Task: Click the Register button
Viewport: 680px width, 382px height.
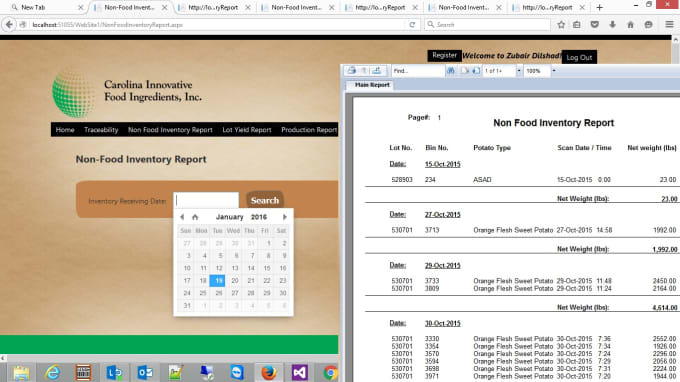Action: click(444, 55)
